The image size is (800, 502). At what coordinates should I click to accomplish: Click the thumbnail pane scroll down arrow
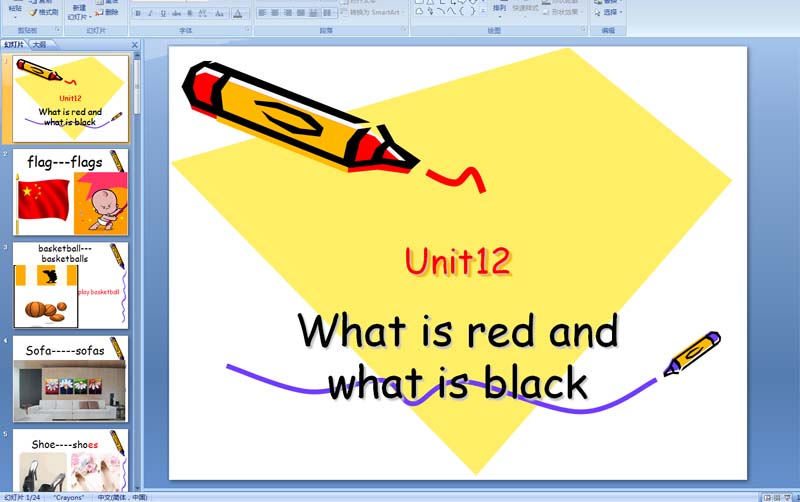pyautogui.click(x=137, y=488)
